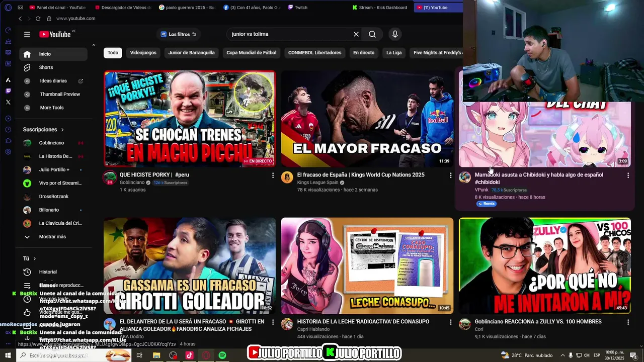Viewport: 644px width, 362px height.
Task: Open more options for Mamadoki asusta a Chibidoki video
Action: pyautogui.click(x=628, y=175)
